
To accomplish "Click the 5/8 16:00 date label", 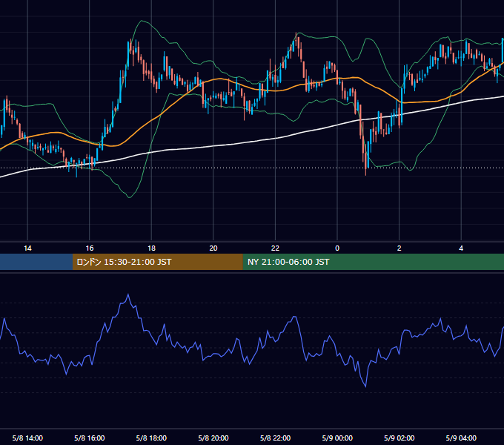I will (x=90, y=438).
